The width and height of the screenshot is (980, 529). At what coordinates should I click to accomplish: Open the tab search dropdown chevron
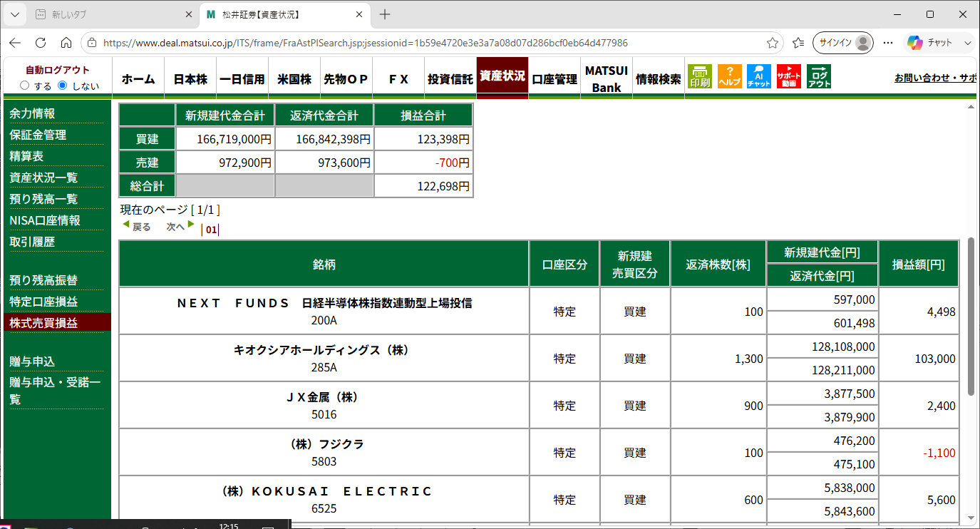click(15, 14)
